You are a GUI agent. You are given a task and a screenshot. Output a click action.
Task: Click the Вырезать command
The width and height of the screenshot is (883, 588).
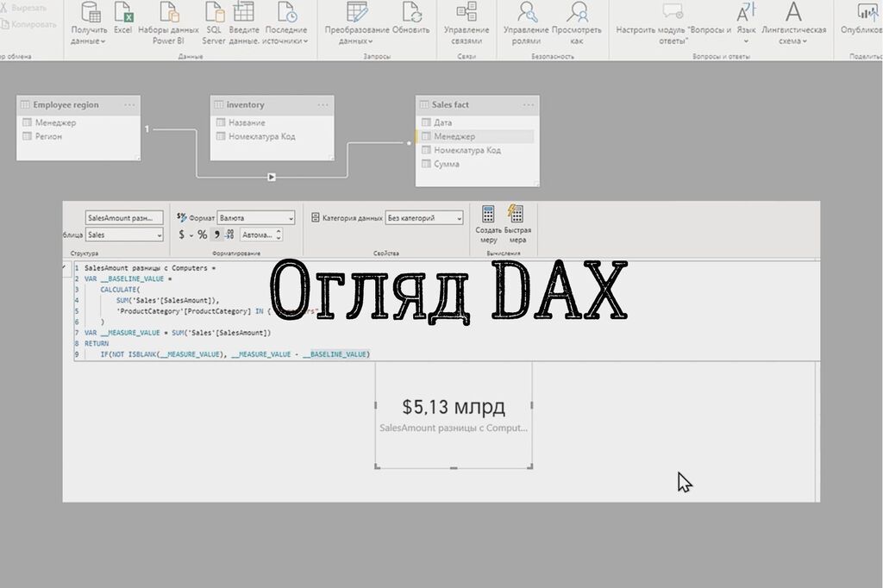point(24,8)
